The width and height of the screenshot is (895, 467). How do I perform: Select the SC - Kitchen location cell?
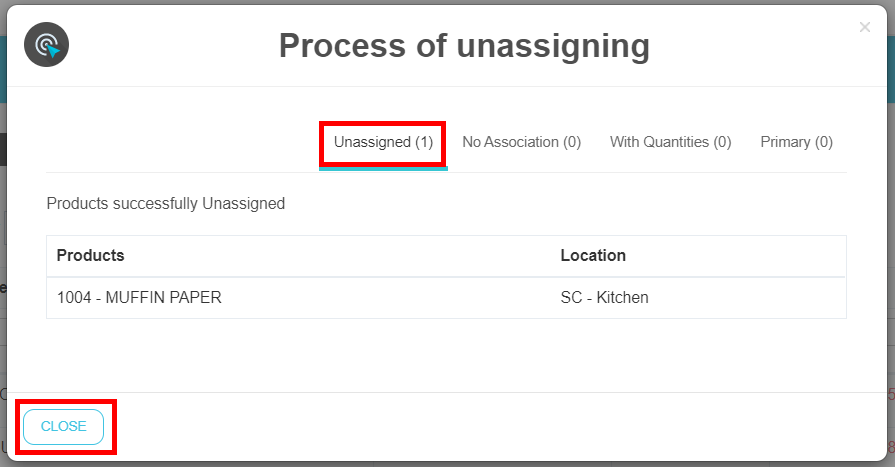(x=604, y=298)
